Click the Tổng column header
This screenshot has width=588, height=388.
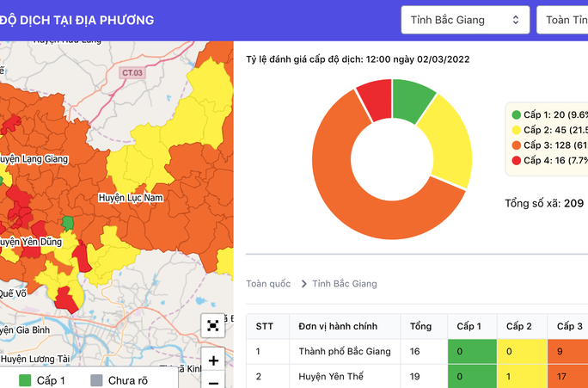420,326
